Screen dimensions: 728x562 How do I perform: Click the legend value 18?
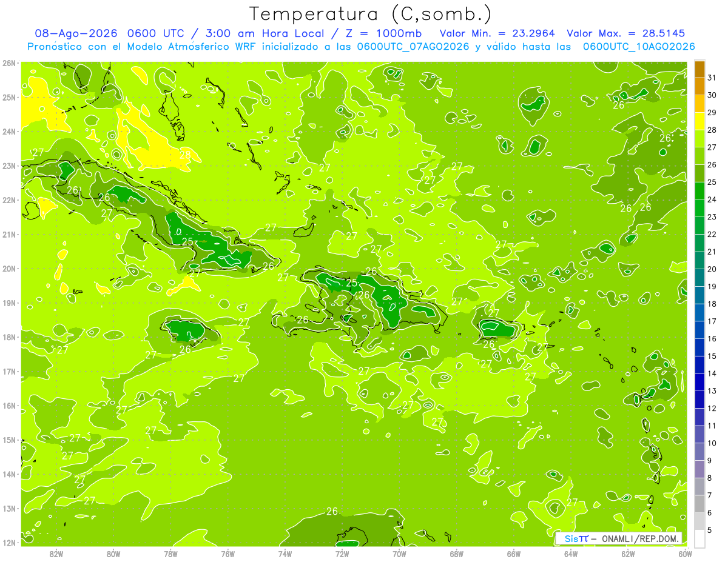(x=712, y=304)
